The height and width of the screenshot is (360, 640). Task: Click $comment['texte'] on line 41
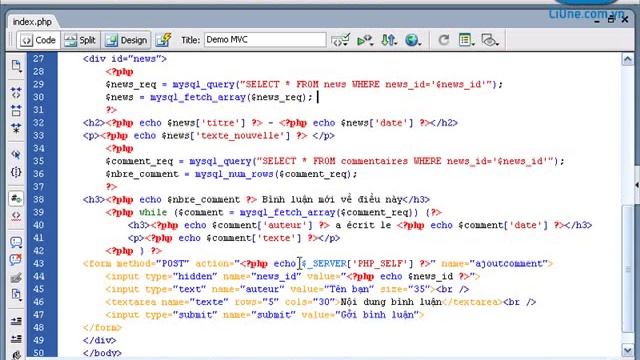253,238
